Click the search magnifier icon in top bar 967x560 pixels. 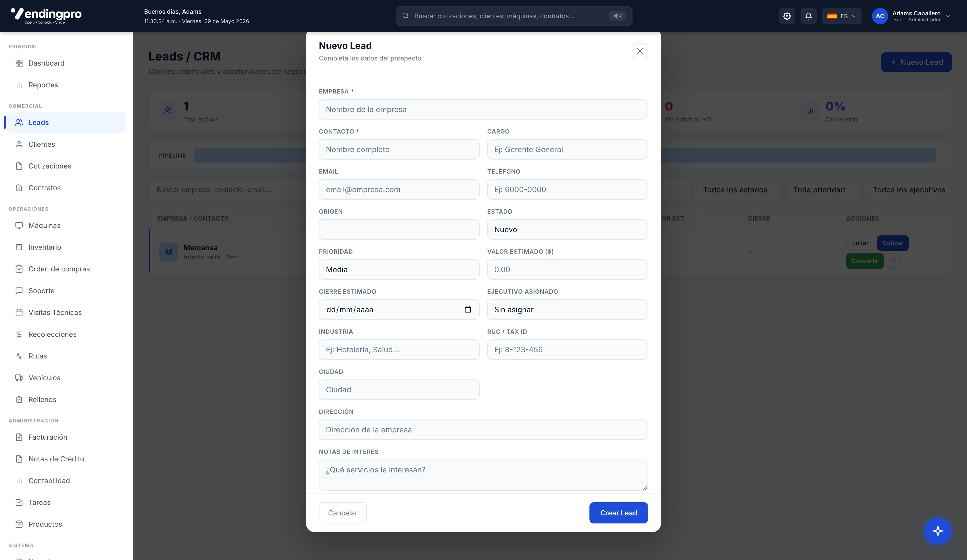point(405,16)
